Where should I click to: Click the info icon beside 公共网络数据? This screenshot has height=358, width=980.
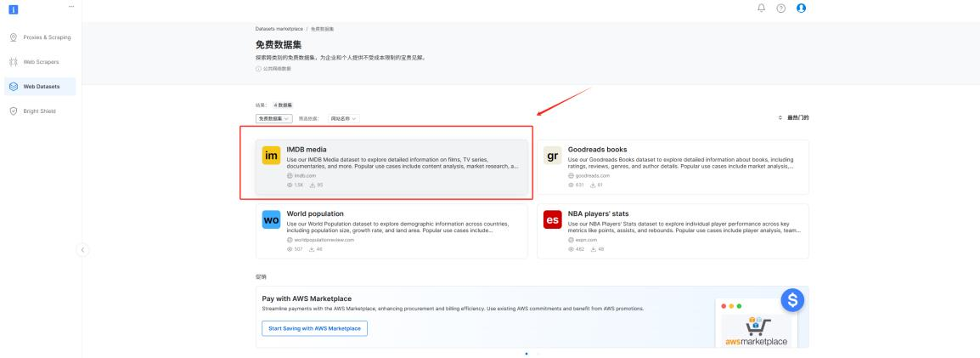259,69
